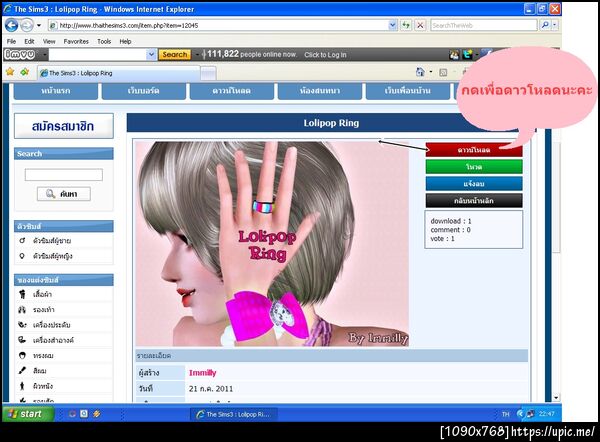This screenshot has height=442, width=600.
Task: Go to ห้องสนทนา site navigation tab
Action: pyautogui.click(x=320, y=91)
